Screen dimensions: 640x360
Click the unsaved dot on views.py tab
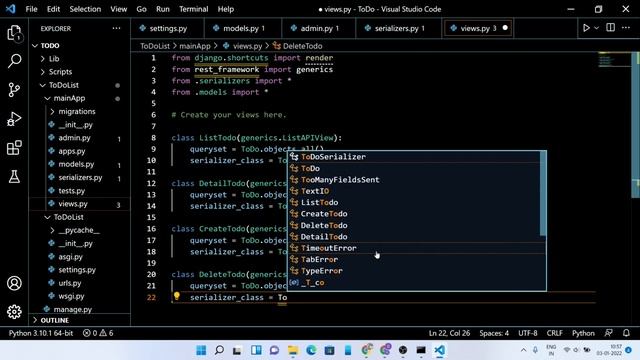pyautogui.click(x=505, y=28)
